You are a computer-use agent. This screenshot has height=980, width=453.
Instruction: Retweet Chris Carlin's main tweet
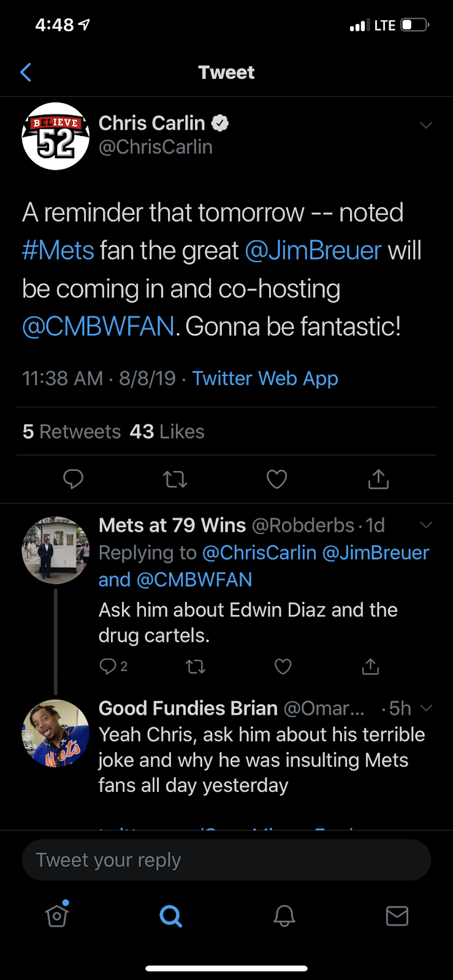pos(175,479)
